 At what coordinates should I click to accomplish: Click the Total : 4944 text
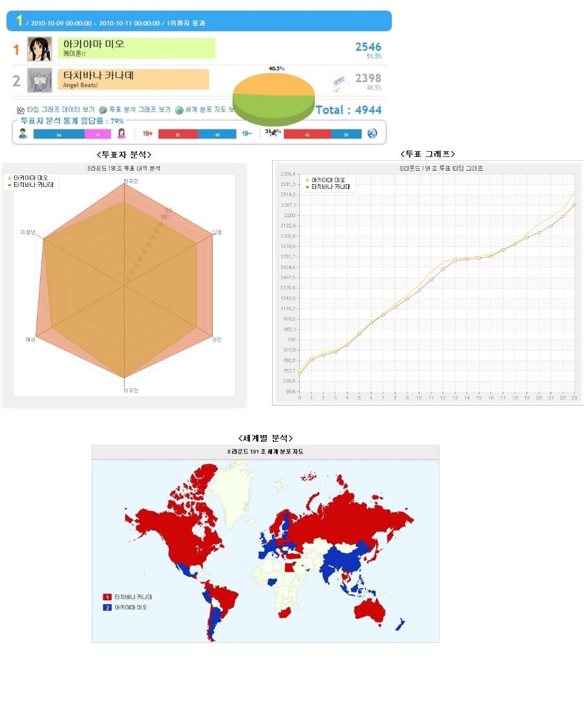pos(348,110)
